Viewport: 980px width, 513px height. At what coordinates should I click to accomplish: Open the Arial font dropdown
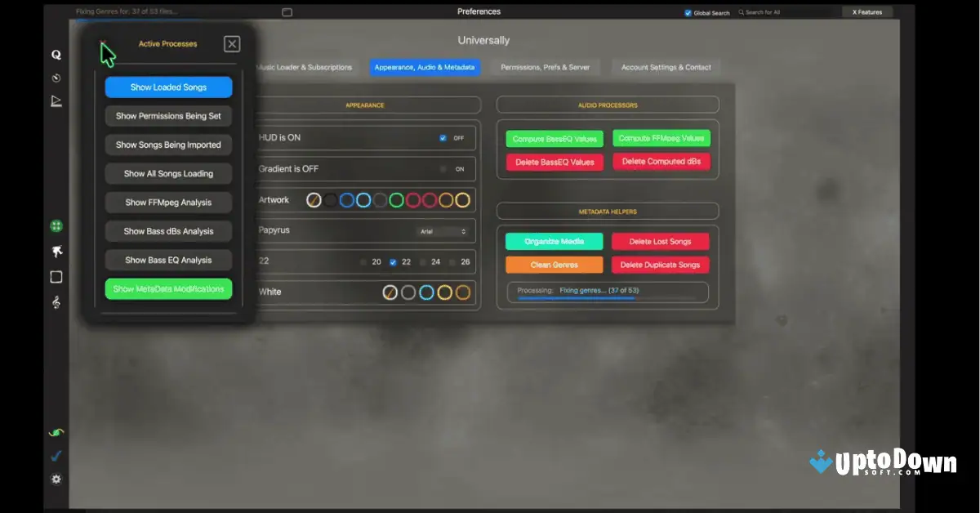(443, 230)
